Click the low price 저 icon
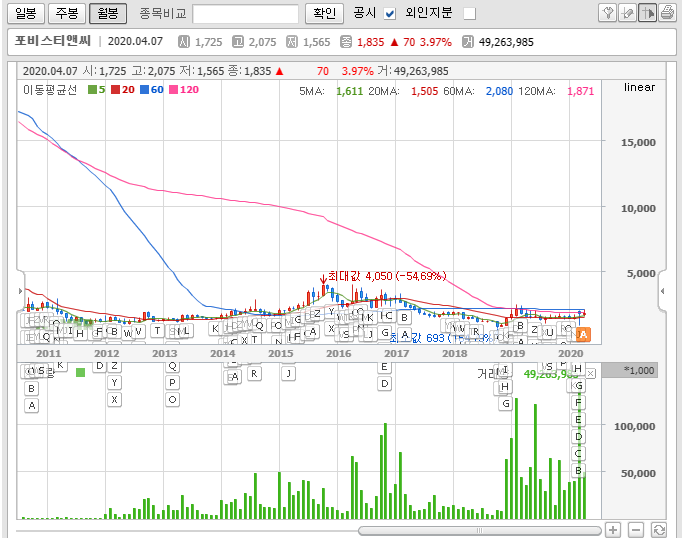Viewport: 689px width, 538px height. (292, 42)
